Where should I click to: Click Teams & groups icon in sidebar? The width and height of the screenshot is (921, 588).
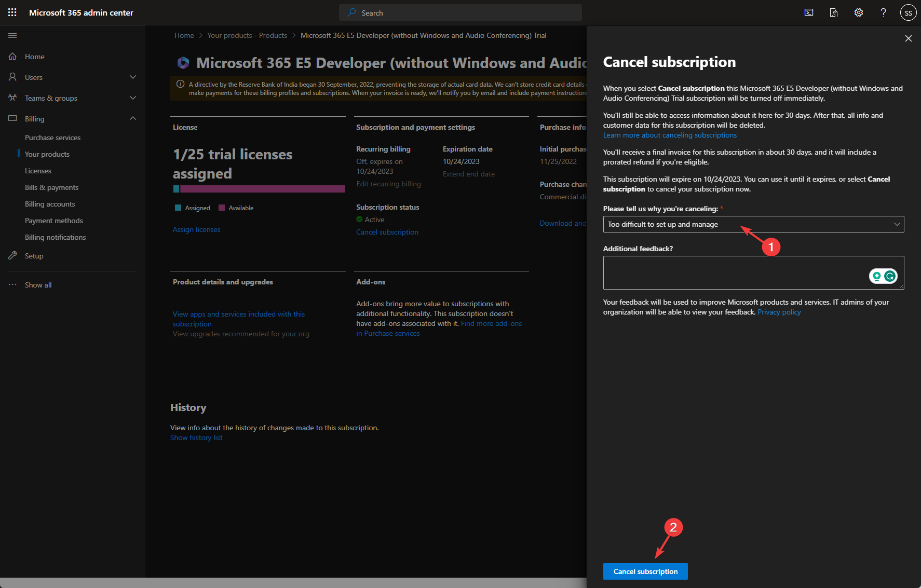(x=13, y=98)
